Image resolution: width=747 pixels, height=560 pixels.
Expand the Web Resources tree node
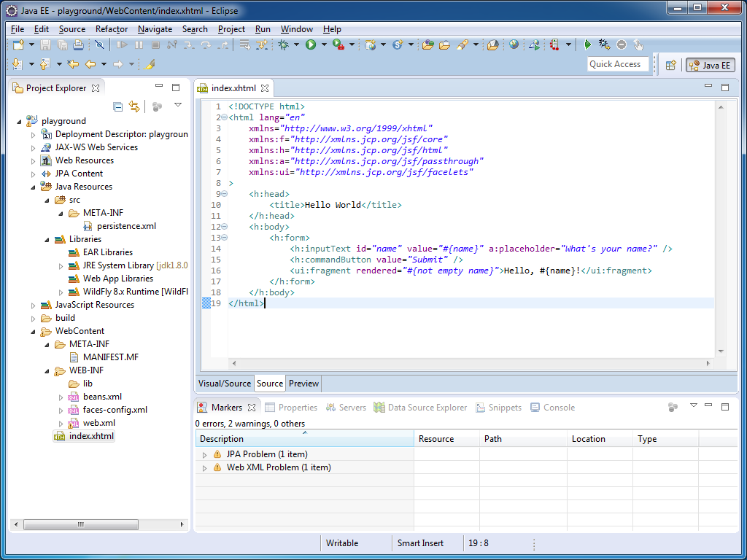pyautogui.click(x=33, y=160)
